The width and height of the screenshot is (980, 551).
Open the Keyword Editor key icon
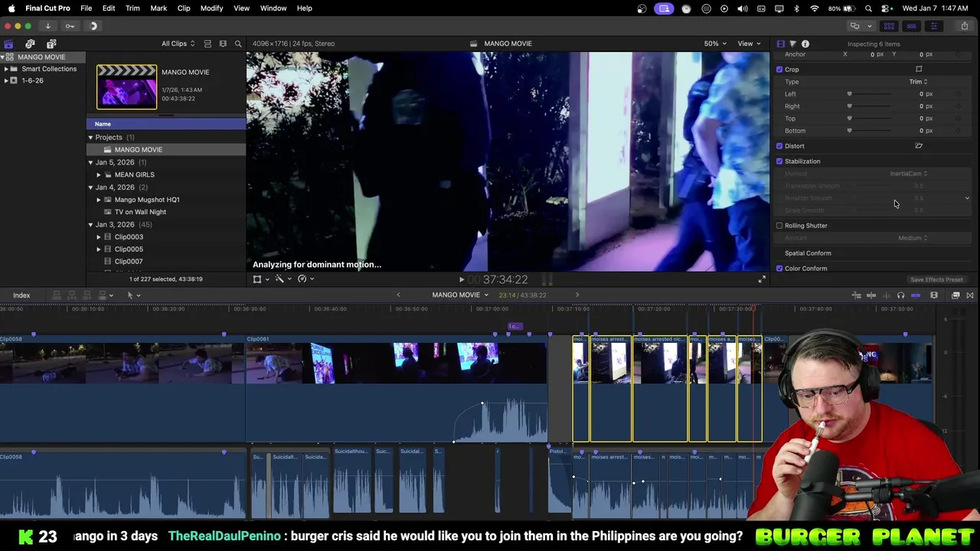70,26
